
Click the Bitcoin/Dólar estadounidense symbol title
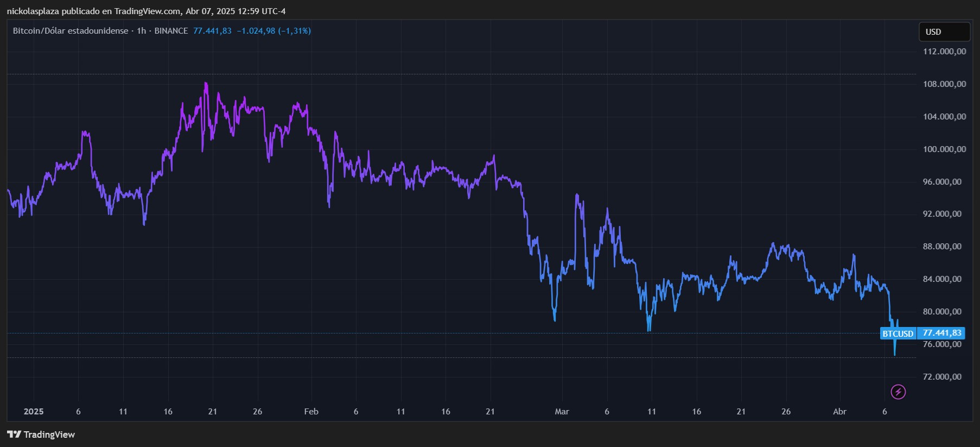(x=71, y=31)
